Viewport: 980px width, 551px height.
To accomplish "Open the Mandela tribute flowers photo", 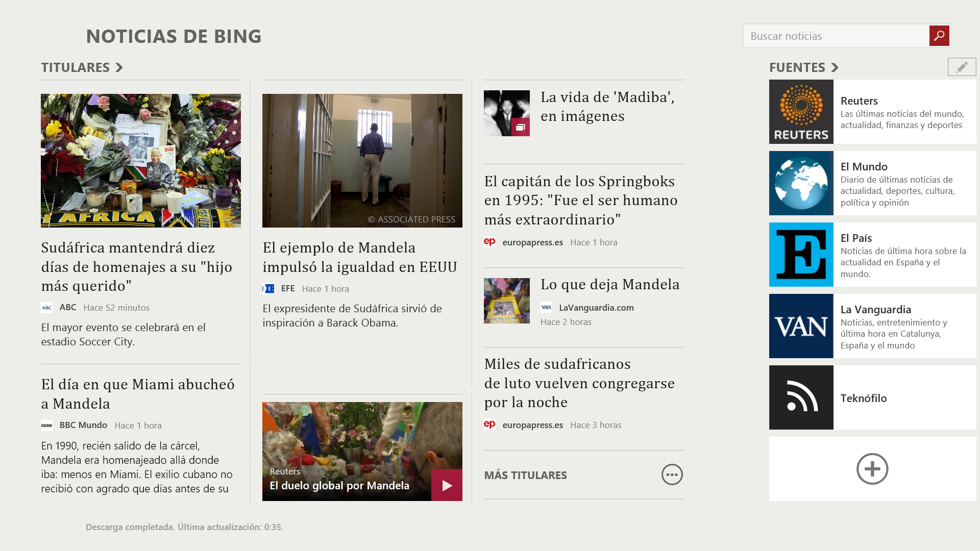I will tap(141, 160).
